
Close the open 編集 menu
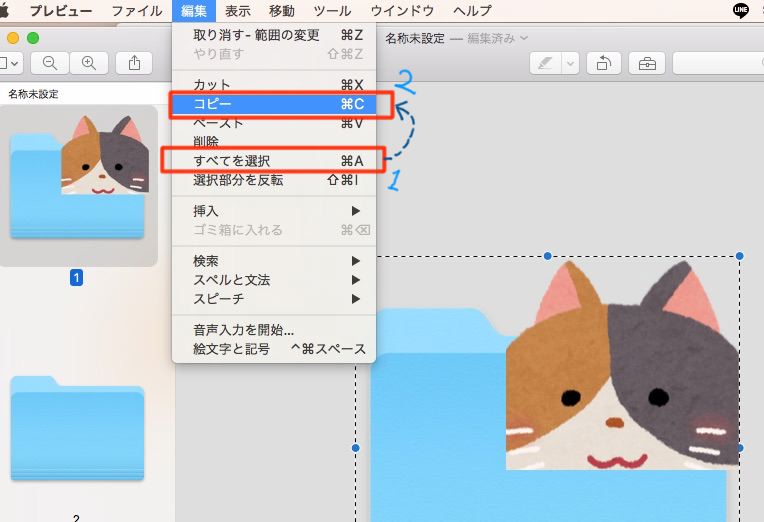194,10
